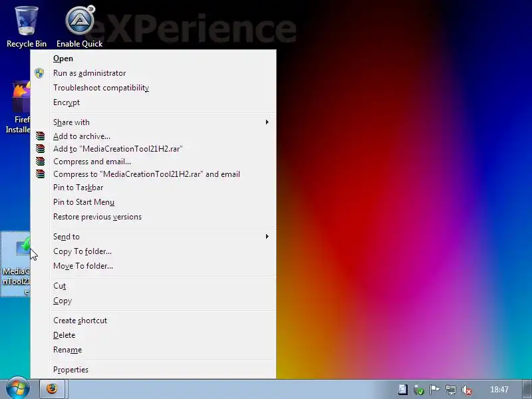Click the Compress to "MediaCreationTool21H2.rar" and email label
This screenshot has height=399, width=532.
(x=146, y=174)
